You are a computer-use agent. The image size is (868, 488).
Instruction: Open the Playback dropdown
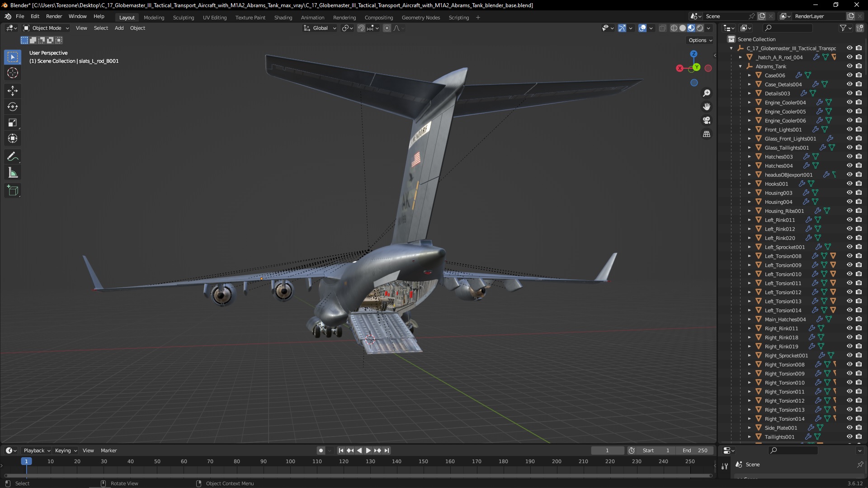coord(37,450)
